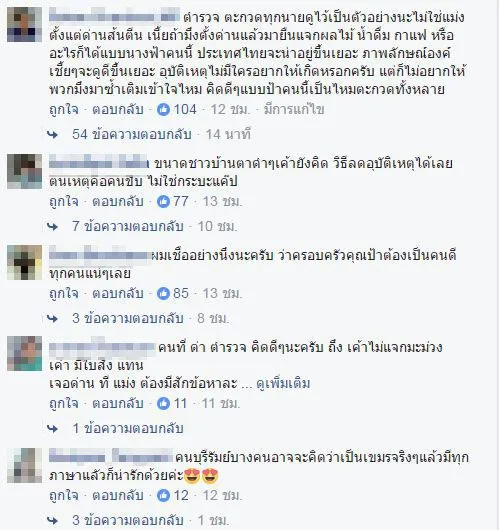Expand the 7 ข้อความตอบกลับ replies thread
The width and height of the screenshot is (499, 530).
[128, 226]
